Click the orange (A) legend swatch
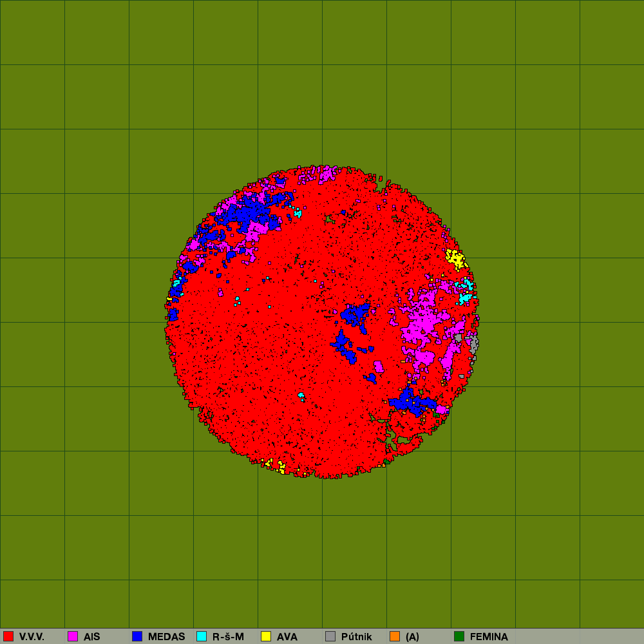The width and height of the screenshot is (644, 644). pos(395,636)
